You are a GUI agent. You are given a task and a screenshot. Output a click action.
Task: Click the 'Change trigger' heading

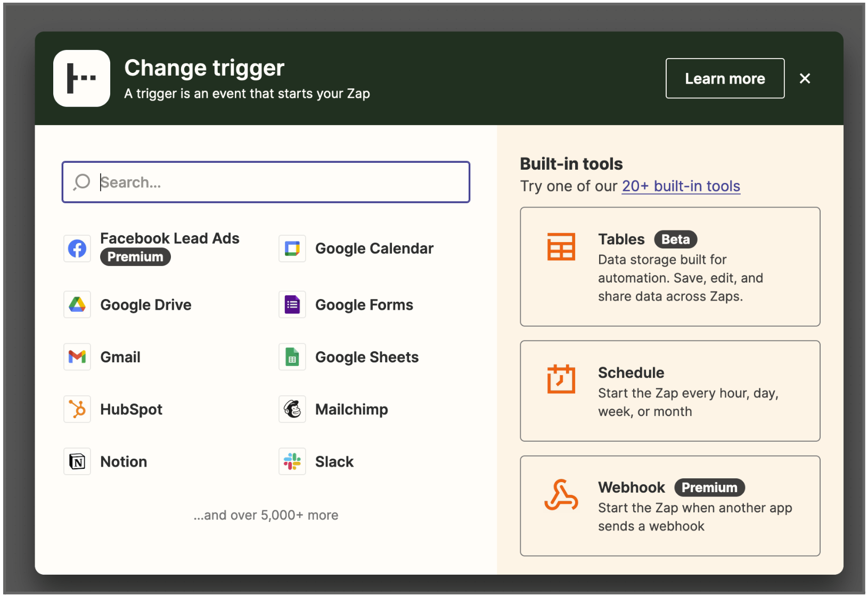click(204, 68)
